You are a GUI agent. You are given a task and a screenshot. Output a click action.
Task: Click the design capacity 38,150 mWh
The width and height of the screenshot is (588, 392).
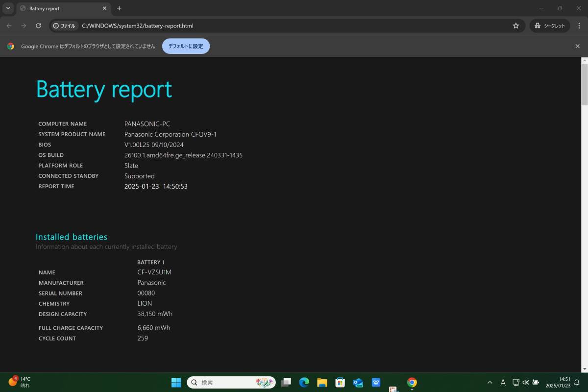(x=155, y=314)
